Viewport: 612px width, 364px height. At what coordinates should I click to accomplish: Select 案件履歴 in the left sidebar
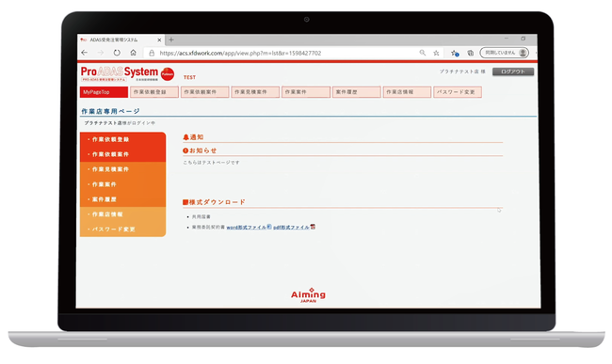(x=122, y=199)
